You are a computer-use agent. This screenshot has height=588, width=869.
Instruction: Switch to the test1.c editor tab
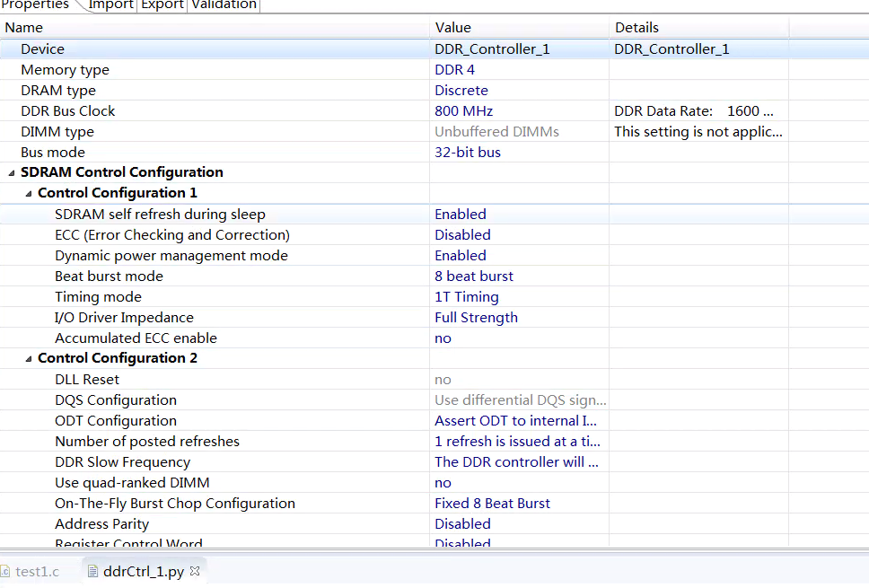click(x=37, y=571)
